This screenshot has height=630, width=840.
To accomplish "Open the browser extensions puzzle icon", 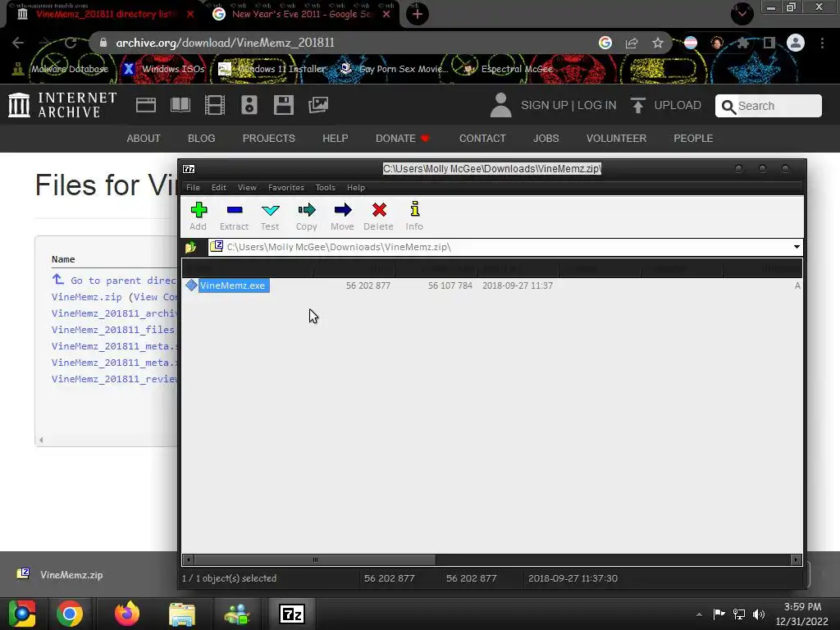I will tap(743, 43).
